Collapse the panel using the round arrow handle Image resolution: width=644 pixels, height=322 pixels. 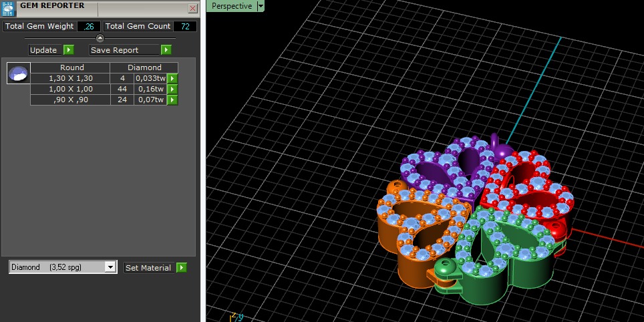click(100, 38)
